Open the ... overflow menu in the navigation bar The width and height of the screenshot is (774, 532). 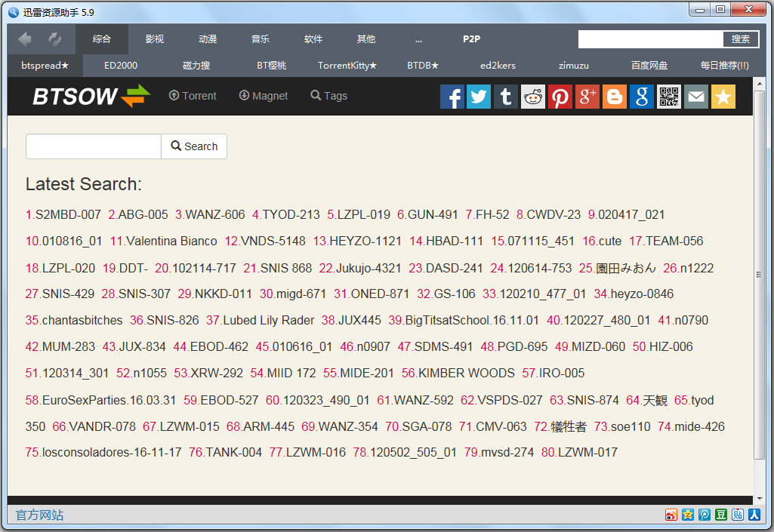point(418,38)
